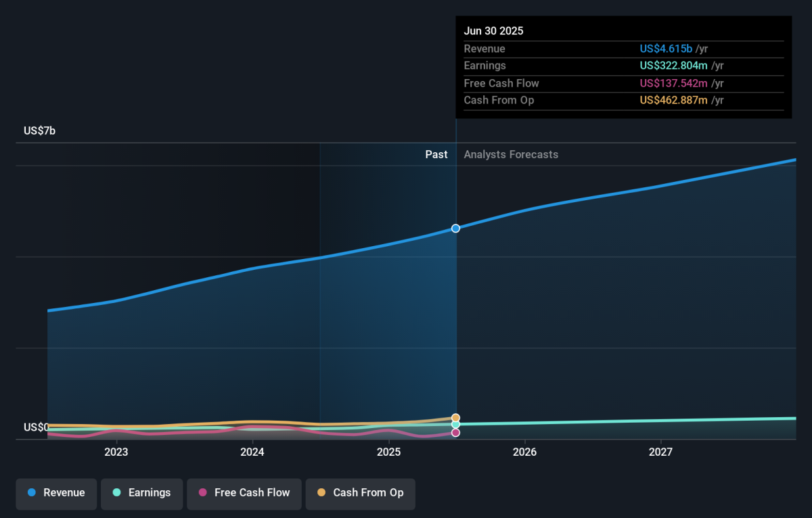Click the teal Earnings legend dot
Image resolution: width=812 pixels, height=518 pixels.
[x=116, y=493]
